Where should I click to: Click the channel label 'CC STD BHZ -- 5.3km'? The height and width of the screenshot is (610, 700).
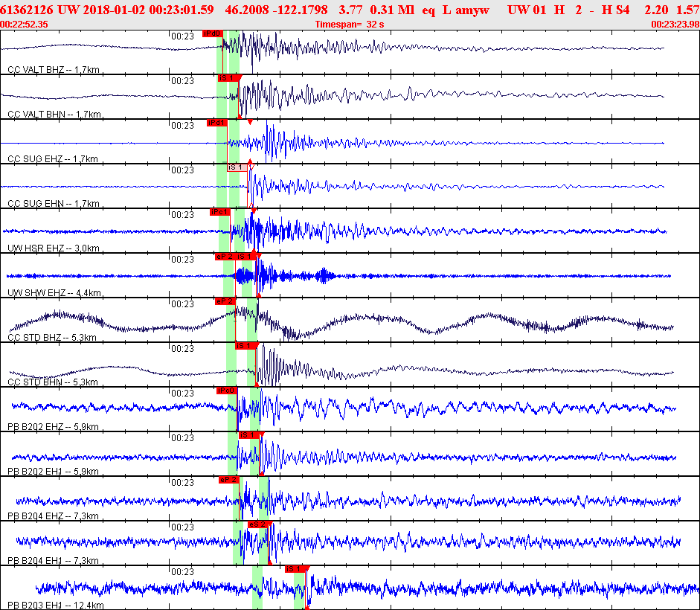point(52,338)
